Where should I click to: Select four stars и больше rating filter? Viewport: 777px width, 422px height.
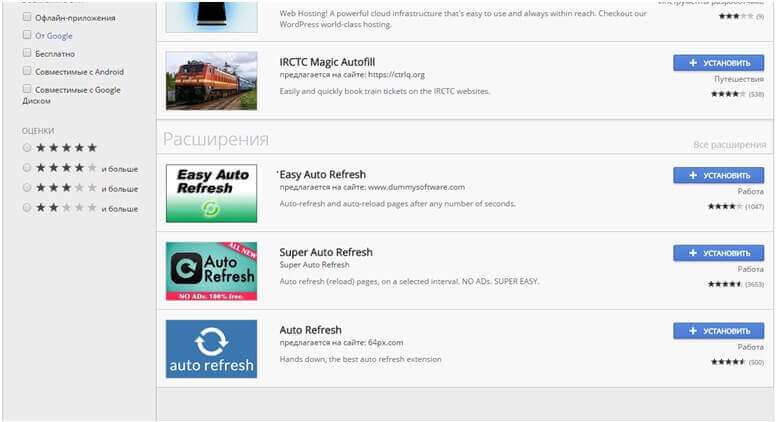click(27, 168)
